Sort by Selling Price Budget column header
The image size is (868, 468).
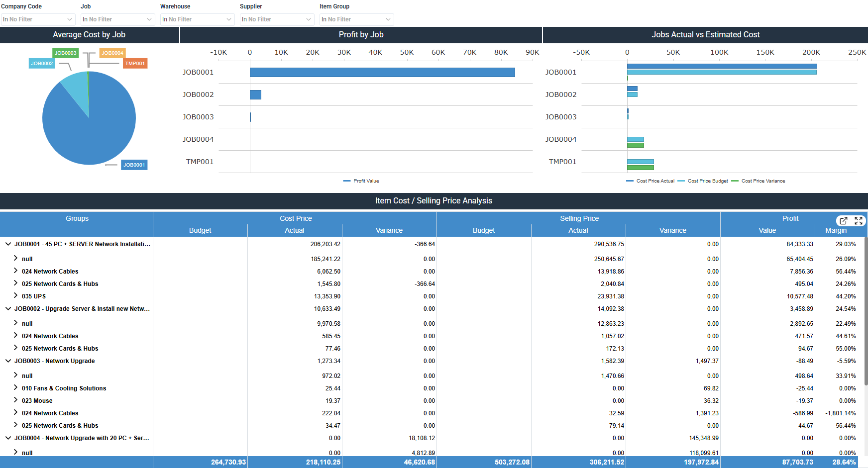pyautogui.click(x=484, y=230)
